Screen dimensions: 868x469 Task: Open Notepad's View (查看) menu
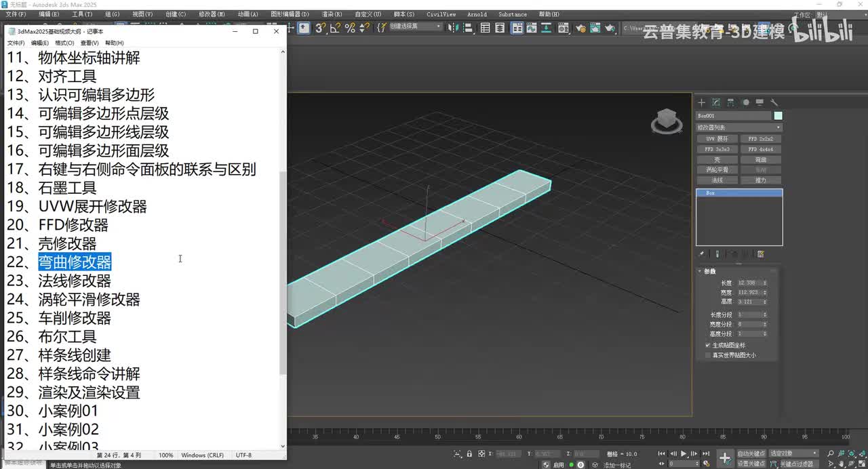pos(88,43)
